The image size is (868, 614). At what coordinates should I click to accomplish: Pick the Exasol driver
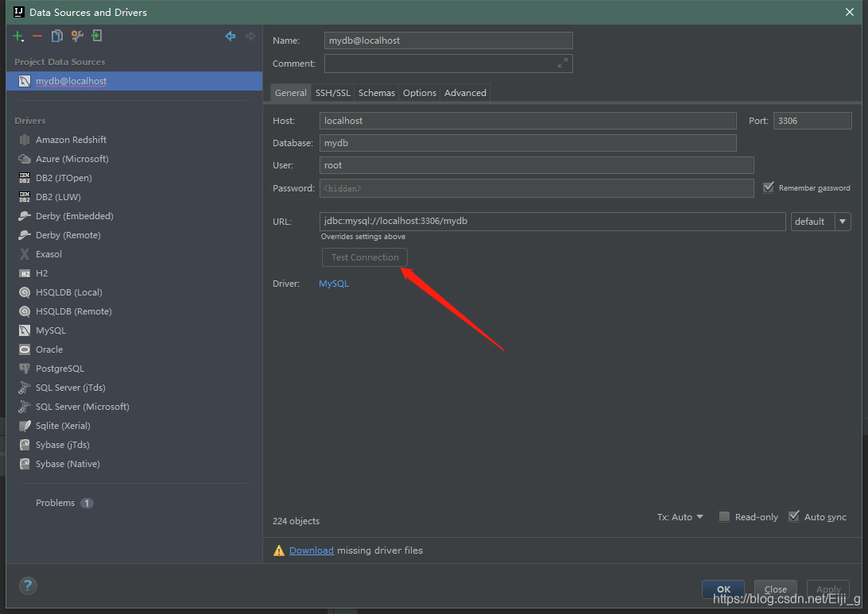point(48,254)
